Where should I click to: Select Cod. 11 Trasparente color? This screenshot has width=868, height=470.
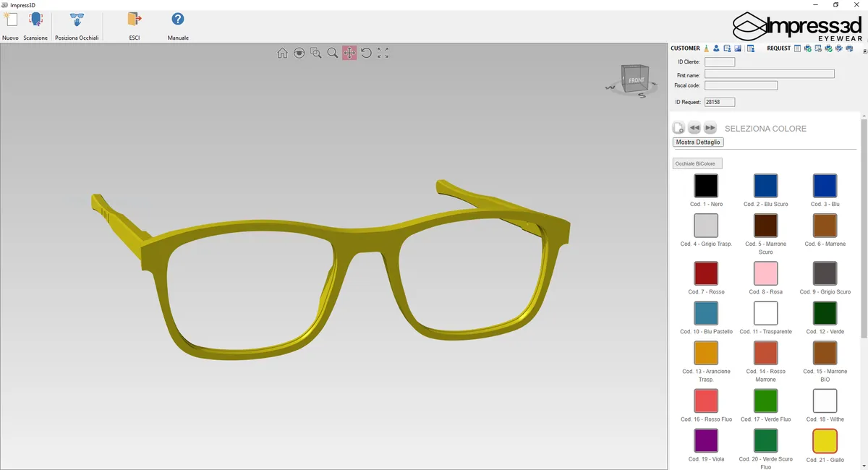pos(765,313)
